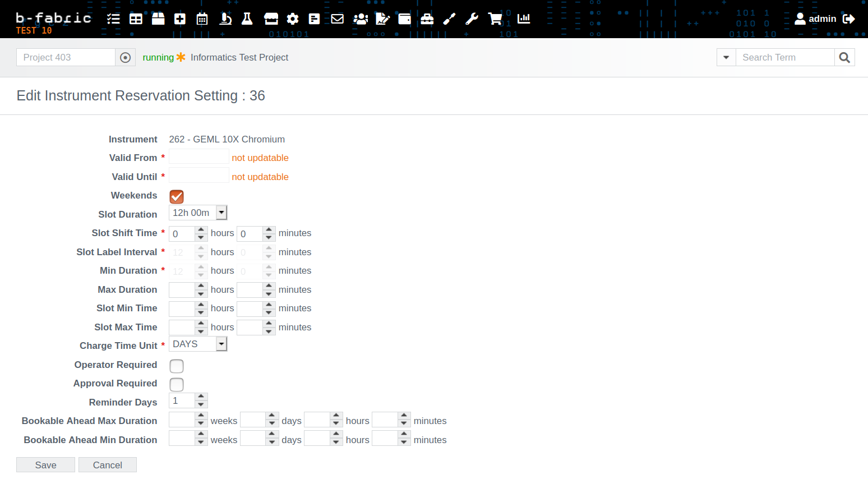868x479 pixels.
Task: Click the Valid From field
Action: [x=199, y=156]
